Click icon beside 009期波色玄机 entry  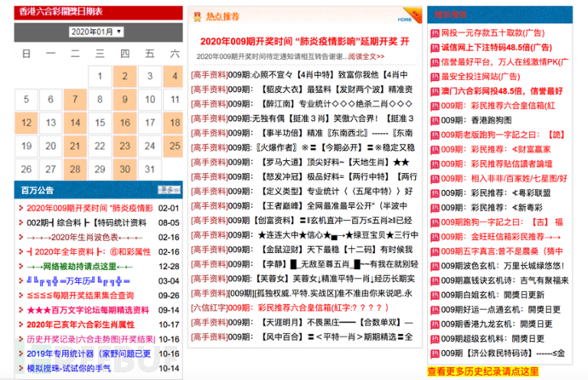[x=435, y=267]
